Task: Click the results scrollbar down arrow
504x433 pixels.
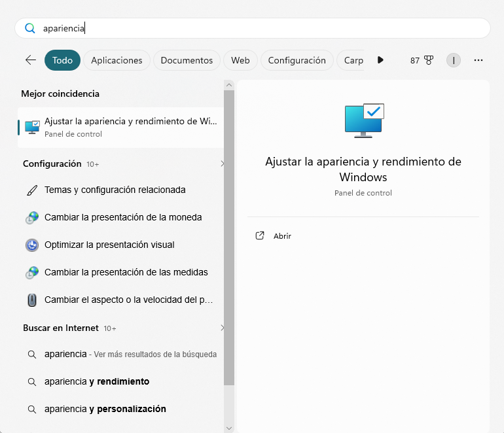Action: pos(229,428)
